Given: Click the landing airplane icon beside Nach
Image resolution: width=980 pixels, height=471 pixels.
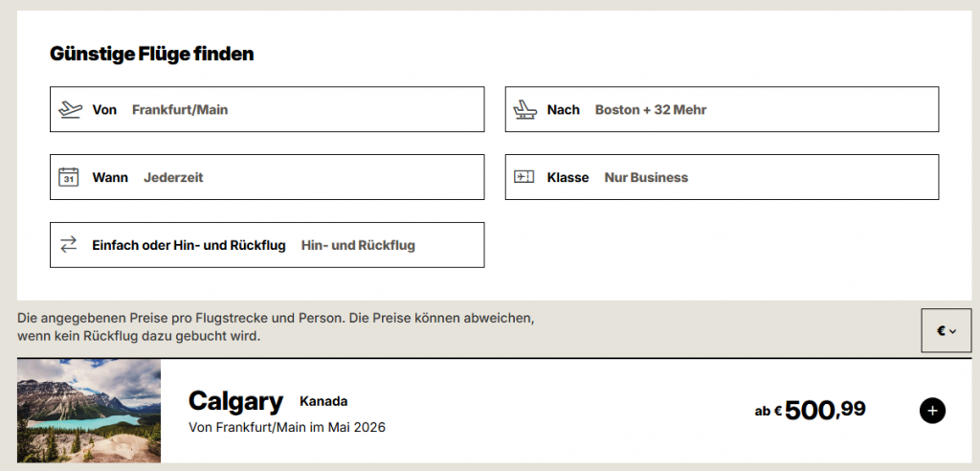Looking at the screenshot, I should click(x=524, y=109).
